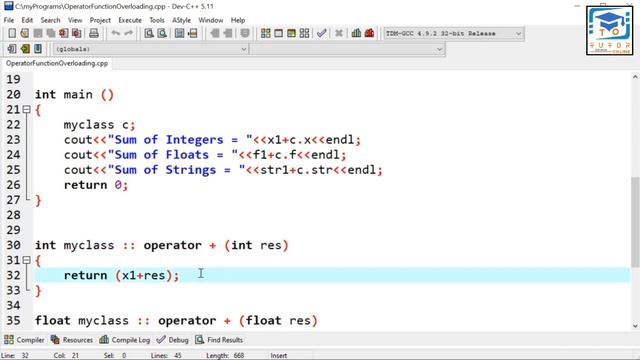Click the Stop Execution X icon

pyautogui.click(x=339, y=33)
